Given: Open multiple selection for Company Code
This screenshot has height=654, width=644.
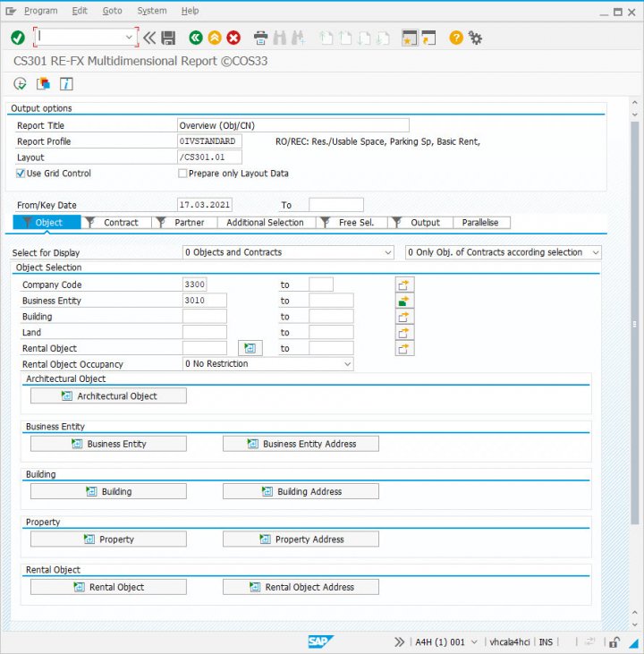Looking at the screenshot, I should point(404,285).
